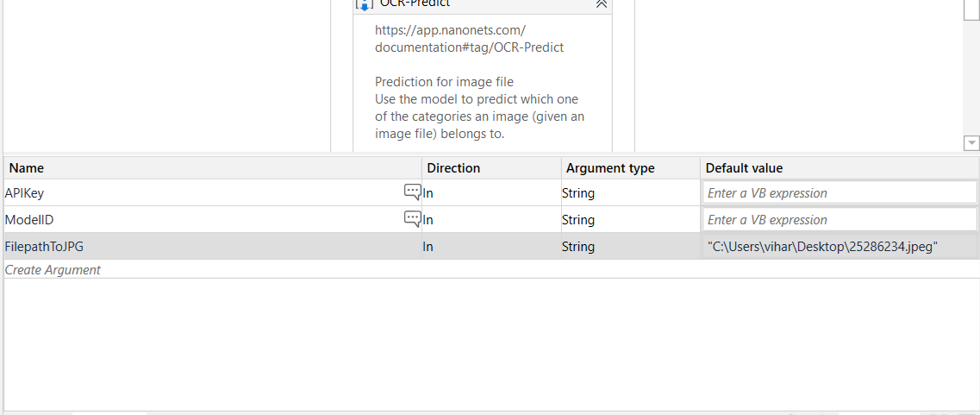Screen dimensions: 980x415
Task: Collapse the OCR-Predict activity
Action: point(601,4)
